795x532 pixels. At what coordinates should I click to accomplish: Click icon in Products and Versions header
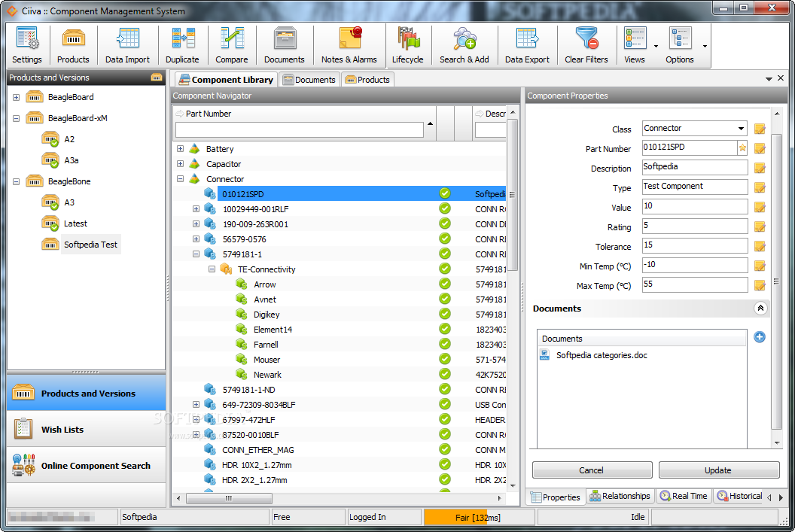[x=156, y=78]
